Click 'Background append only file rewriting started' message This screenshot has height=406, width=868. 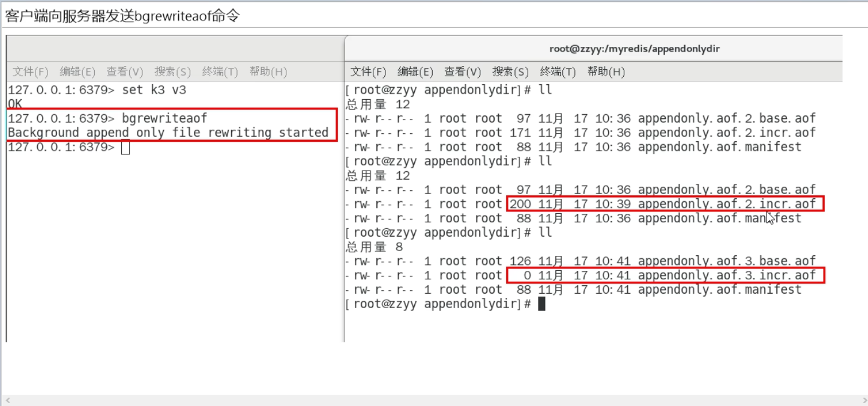click(168, 133)
